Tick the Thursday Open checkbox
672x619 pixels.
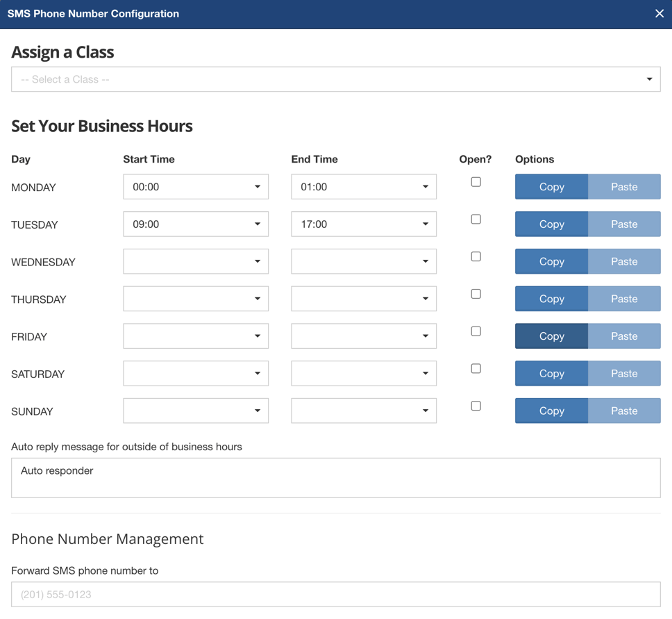point(476,294)
